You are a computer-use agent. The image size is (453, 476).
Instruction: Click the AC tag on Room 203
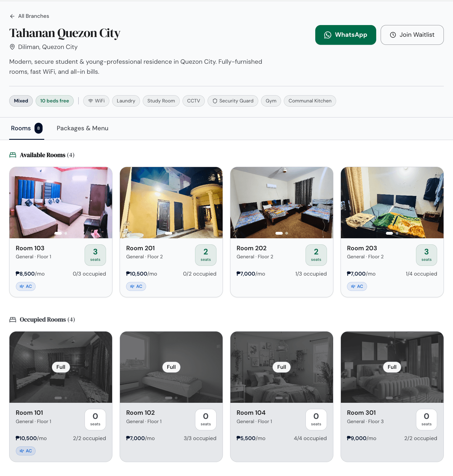(357, 286)
